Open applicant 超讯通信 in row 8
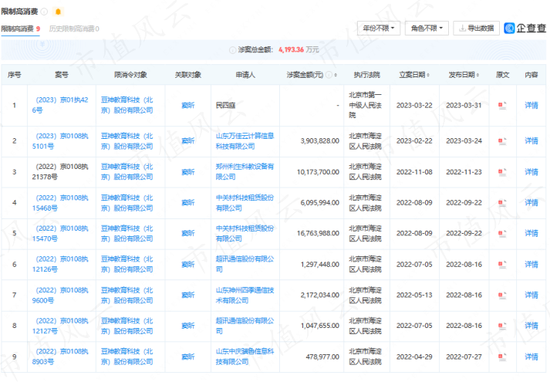Viewport: 550px width, 382px height. (x=244, y=326)
